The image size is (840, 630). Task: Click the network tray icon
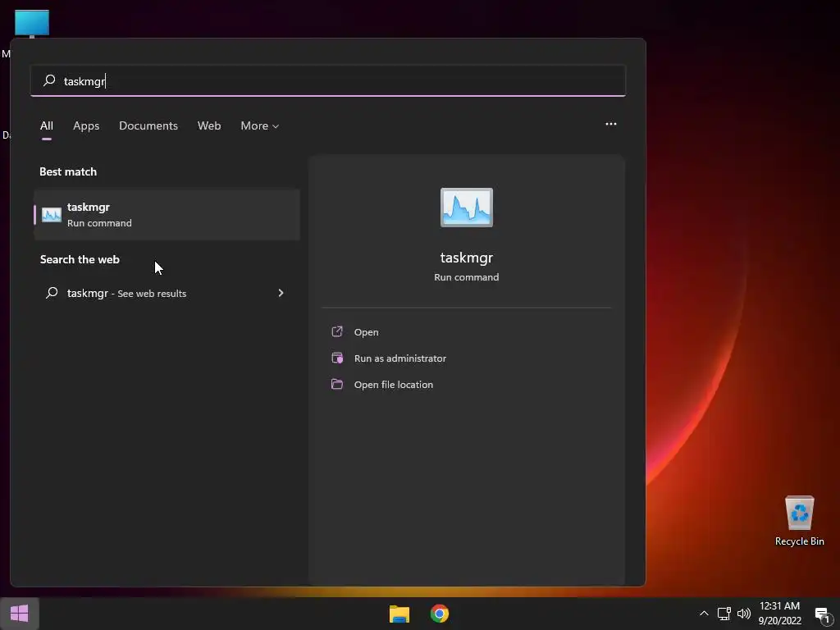tap(724, 614)
